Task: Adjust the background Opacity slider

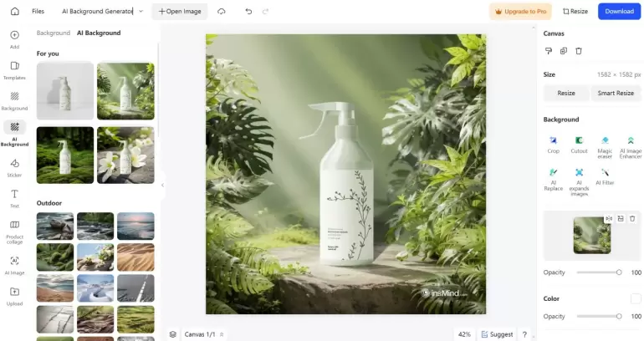Action: tap(619, 272)
